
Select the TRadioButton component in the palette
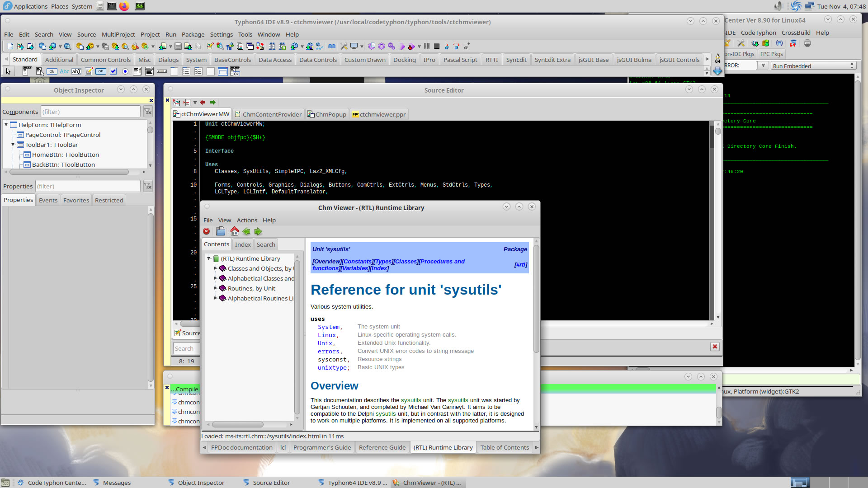(x=125, y=71)
